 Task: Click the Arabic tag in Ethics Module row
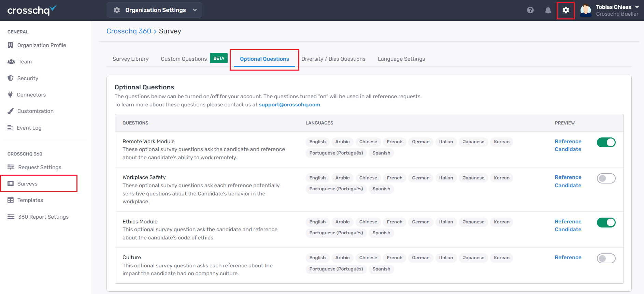tap(342, 222)
